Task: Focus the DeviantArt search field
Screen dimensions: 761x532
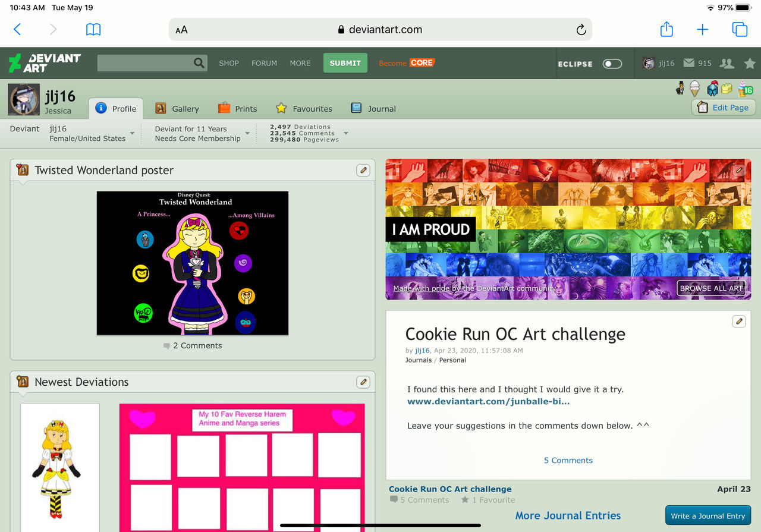Action: (x=145, y=63)
